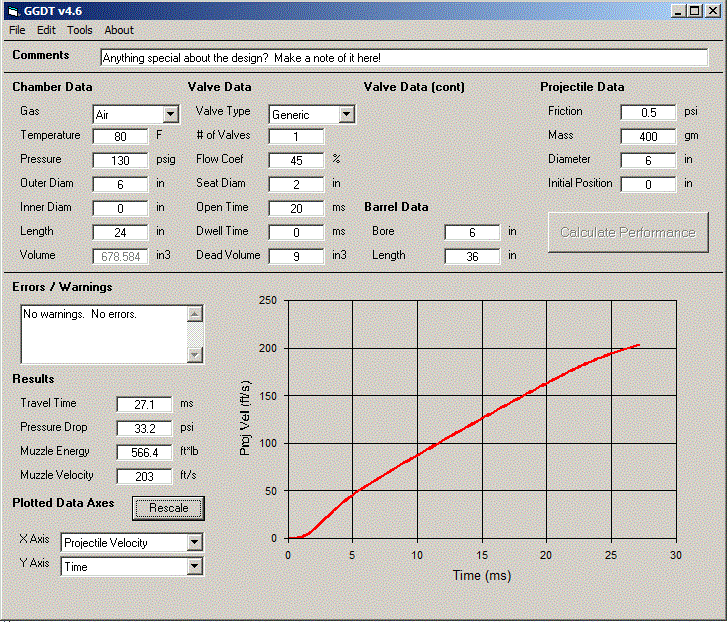Maximize the GGDT window
Viewport: 727px width, 622px height.
pos(695,10)
